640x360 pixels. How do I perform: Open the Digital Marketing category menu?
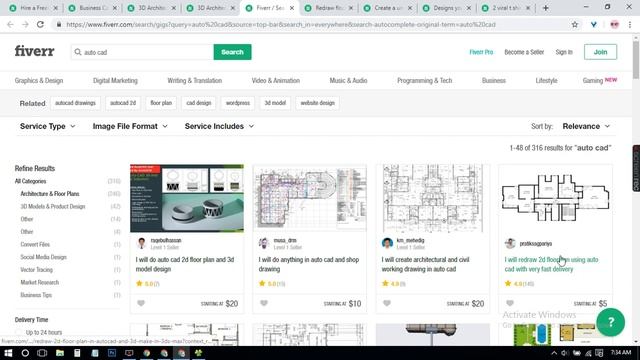click(115, 80)
